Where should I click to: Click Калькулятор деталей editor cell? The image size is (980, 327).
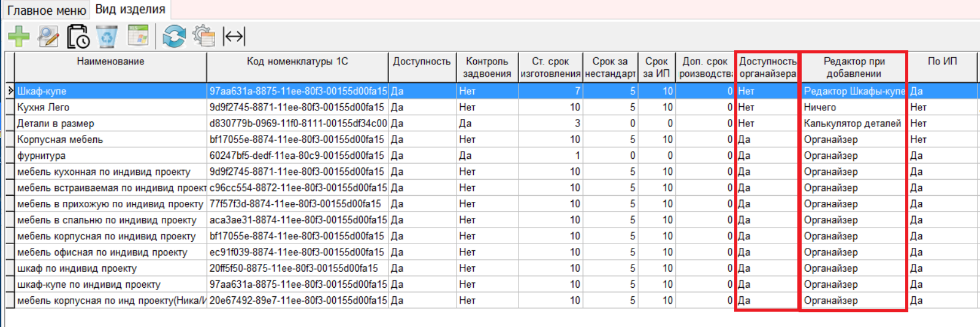coord(852,123)
